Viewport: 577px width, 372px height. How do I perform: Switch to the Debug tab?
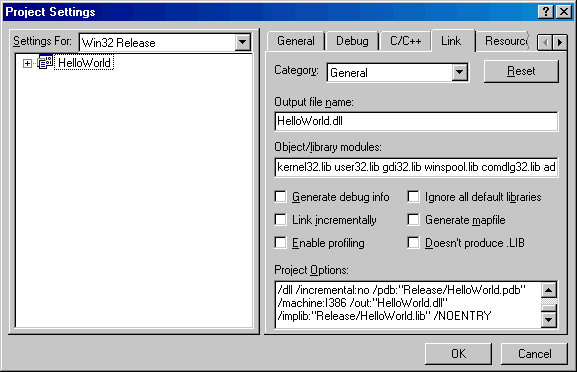tap(352, 41)
